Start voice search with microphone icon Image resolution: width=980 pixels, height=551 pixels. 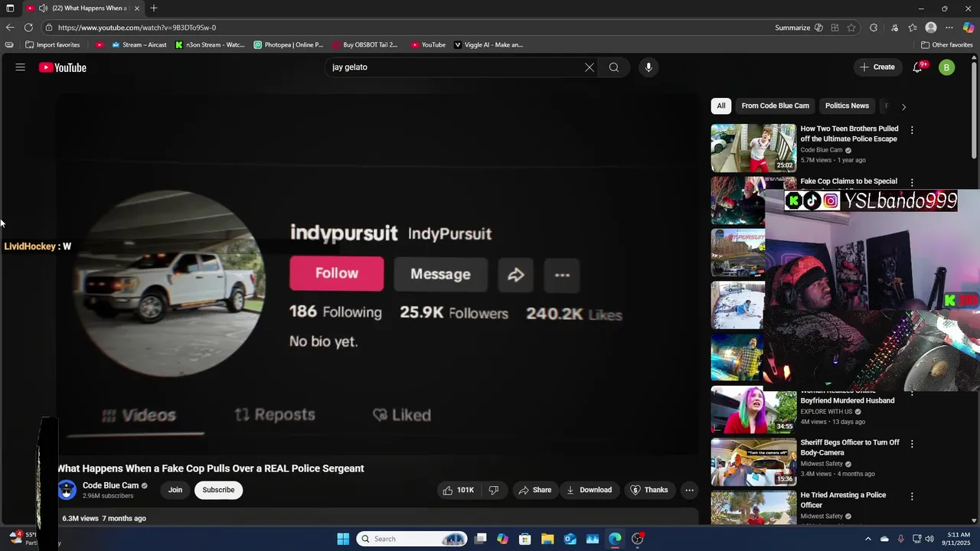(x=648, y=67)
